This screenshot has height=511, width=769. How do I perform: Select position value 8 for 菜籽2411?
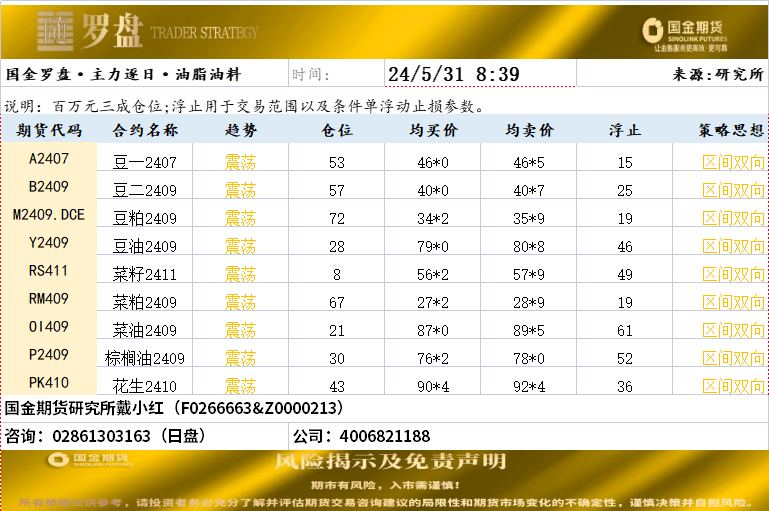[x=336, y=274]
